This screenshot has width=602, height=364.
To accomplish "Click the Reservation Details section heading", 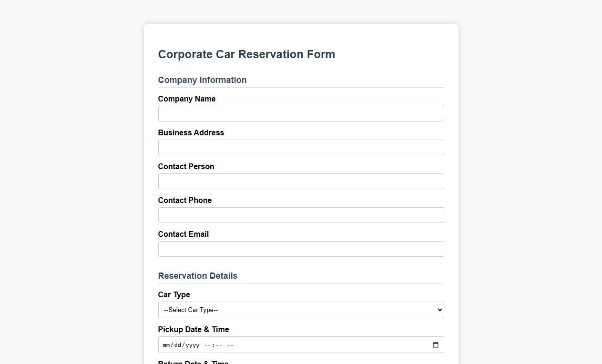I will 197,276.
